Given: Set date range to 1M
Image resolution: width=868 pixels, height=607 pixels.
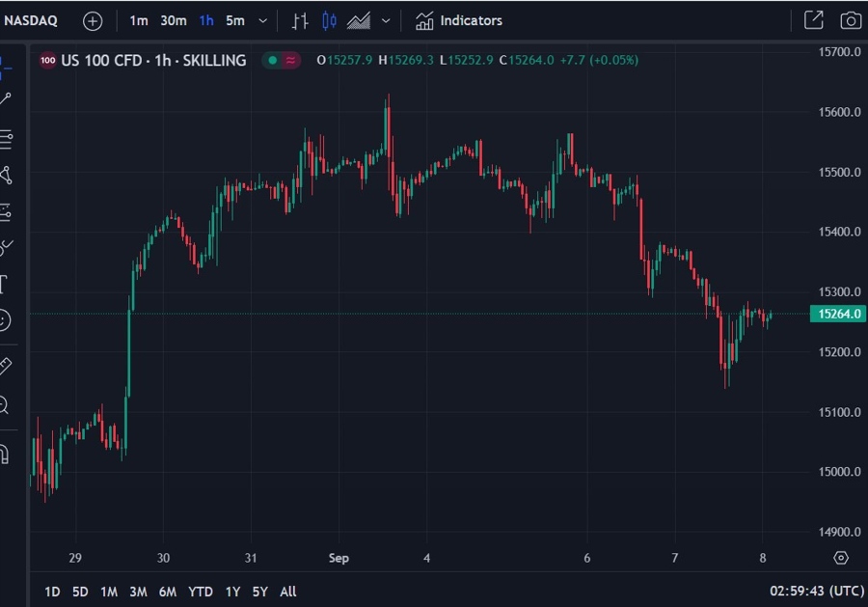Looking at the screenshot, I should pos(109,592).
